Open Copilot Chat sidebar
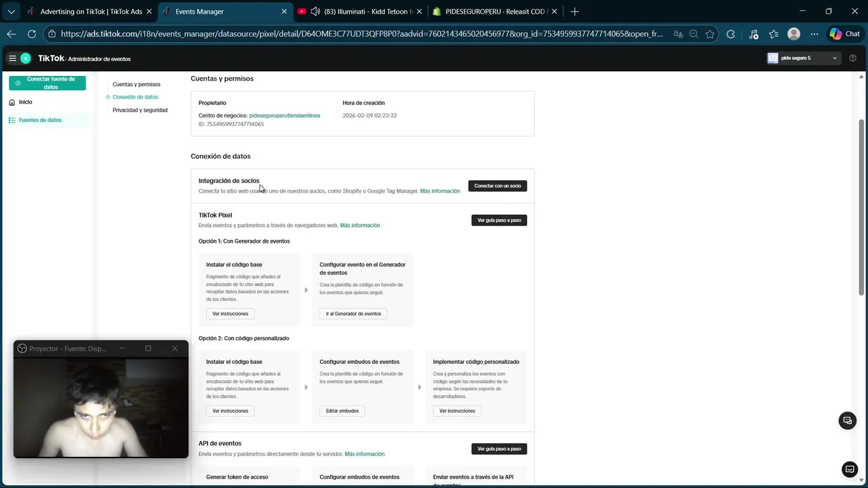The image size is (868, 488). click(x=845, y=34)
